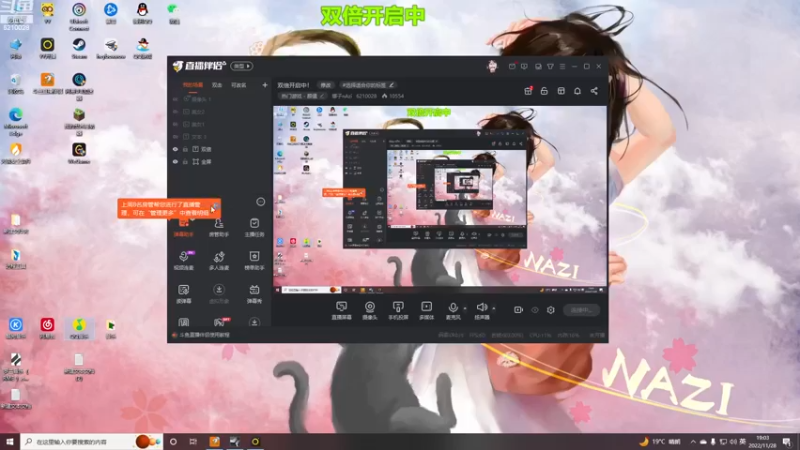The width and height of the screenshot is (800, 450).
Task: Expand the speaker options arrow
Action: pos(494,308)
